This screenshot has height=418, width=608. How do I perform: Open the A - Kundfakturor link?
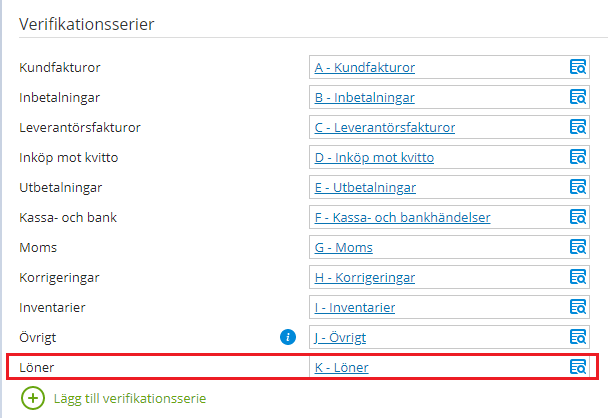(x=364, y=68)
